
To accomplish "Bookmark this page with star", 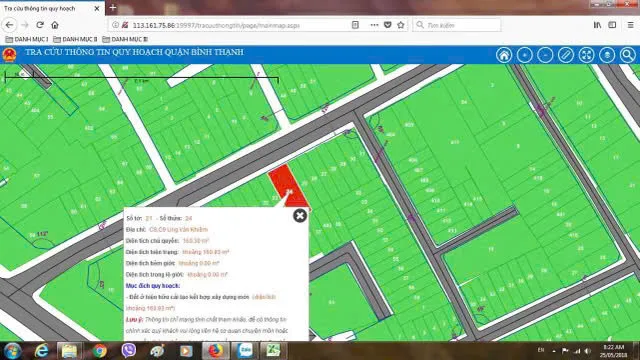I will [401, 25].
